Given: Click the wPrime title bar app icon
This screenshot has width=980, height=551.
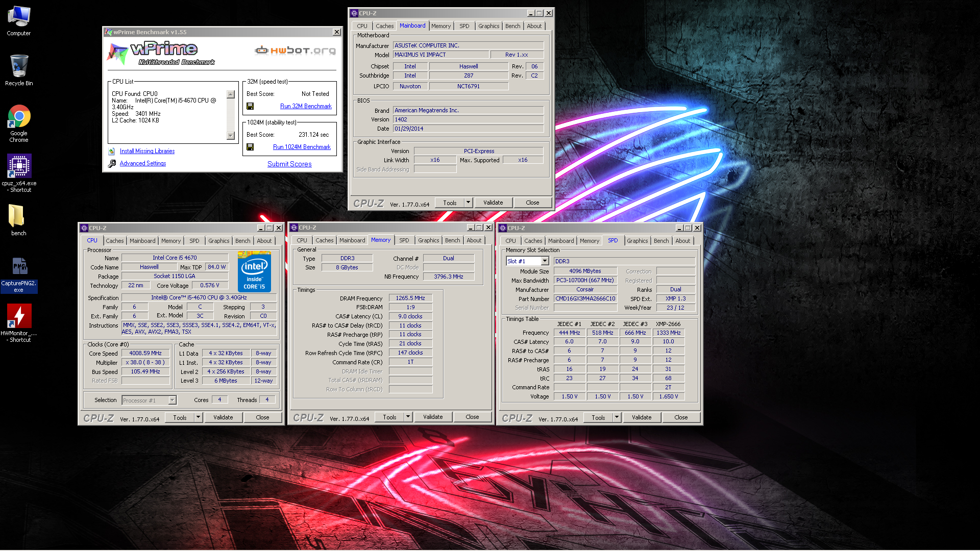Looking at the screenshot, I should click(x=108, y=32).
